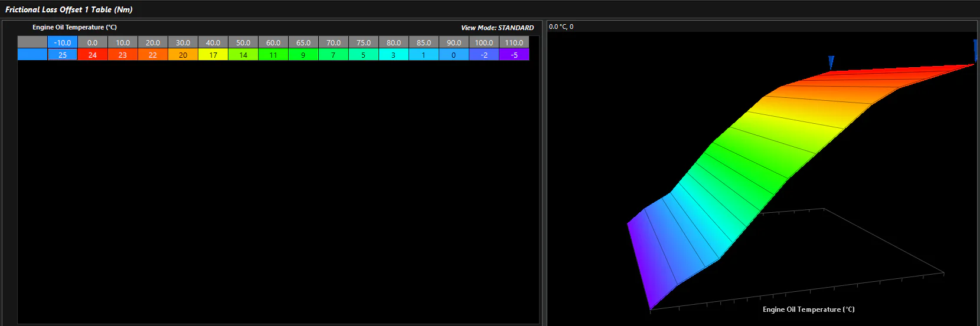
Task: Select the purple cell with value -5
Action: tap(514, 55)
